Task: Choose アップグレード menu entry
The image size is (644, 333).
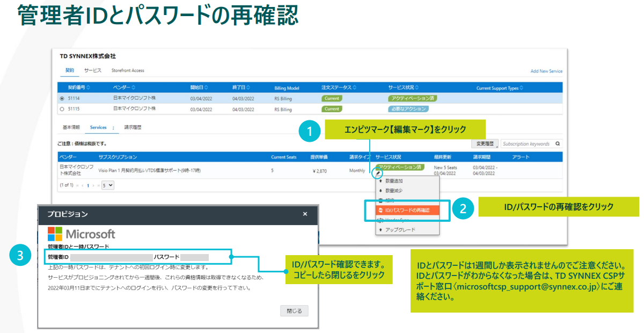Action: [x=400, y=230]
